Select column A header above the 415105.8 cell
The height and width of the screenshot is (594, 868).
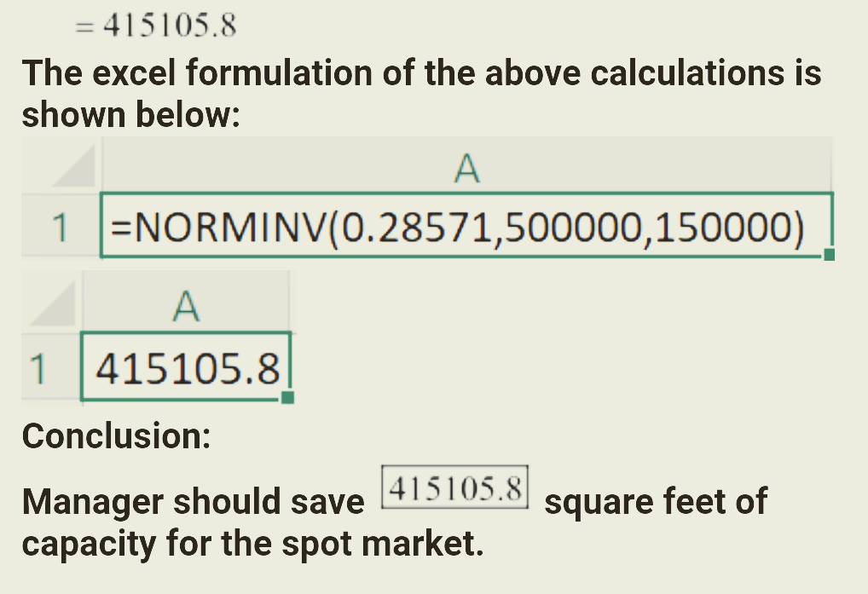pos(186,306)
